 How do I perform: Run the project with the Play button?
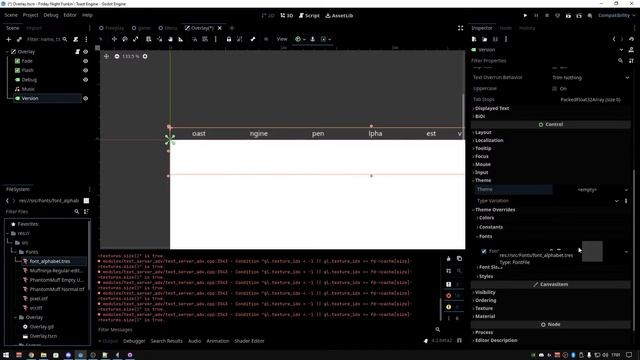tap(525, 16)
